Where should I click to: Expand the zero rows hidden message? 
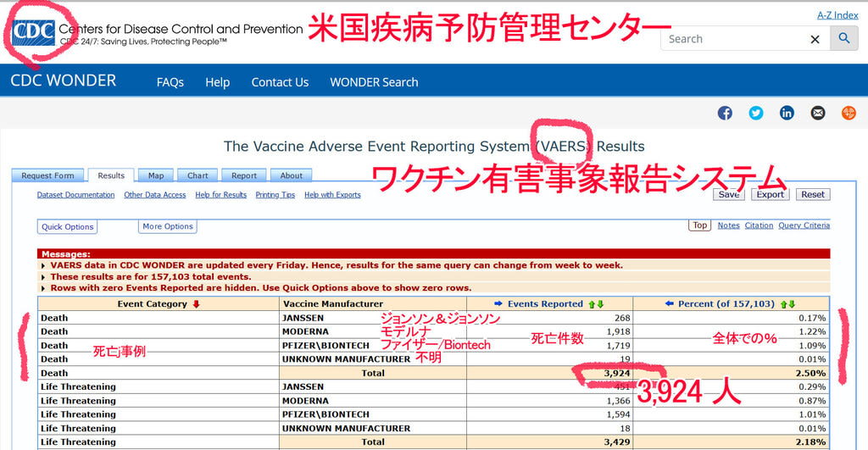pyautogui.click(x=43, y=288)
